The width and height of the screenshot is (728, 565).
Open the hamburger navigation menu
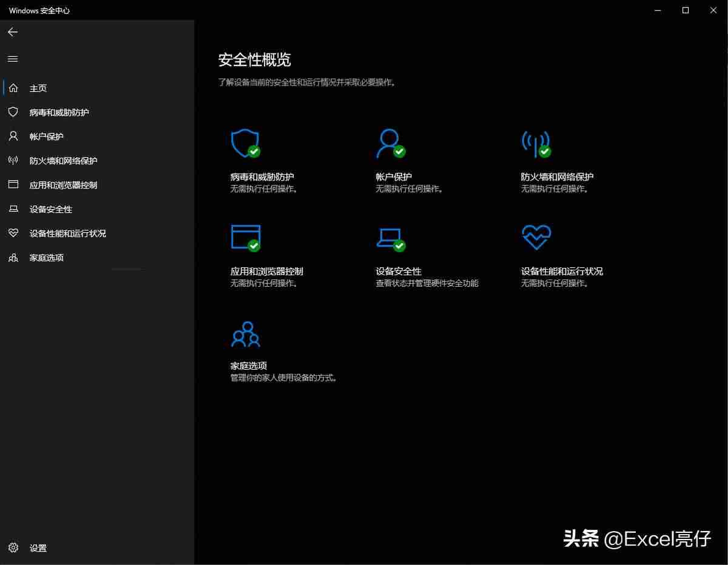tap(13, 59)
